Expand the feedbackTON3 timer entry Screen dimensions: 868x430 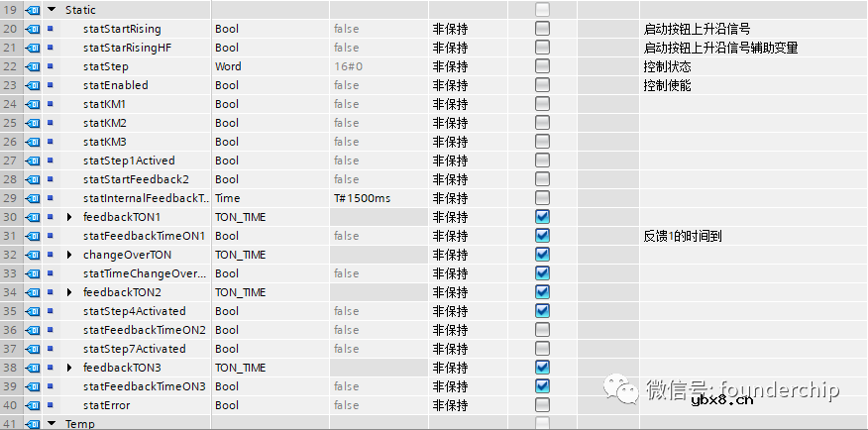[69, 368]
